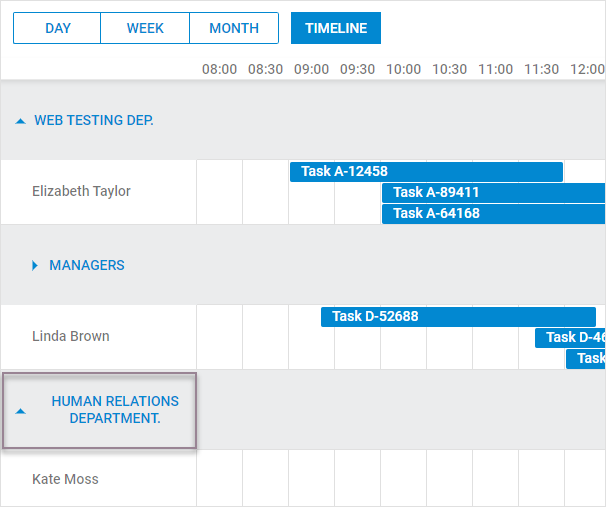Collapse the Human Relations Department arrow
606x507 pixels.
(21, 410)
